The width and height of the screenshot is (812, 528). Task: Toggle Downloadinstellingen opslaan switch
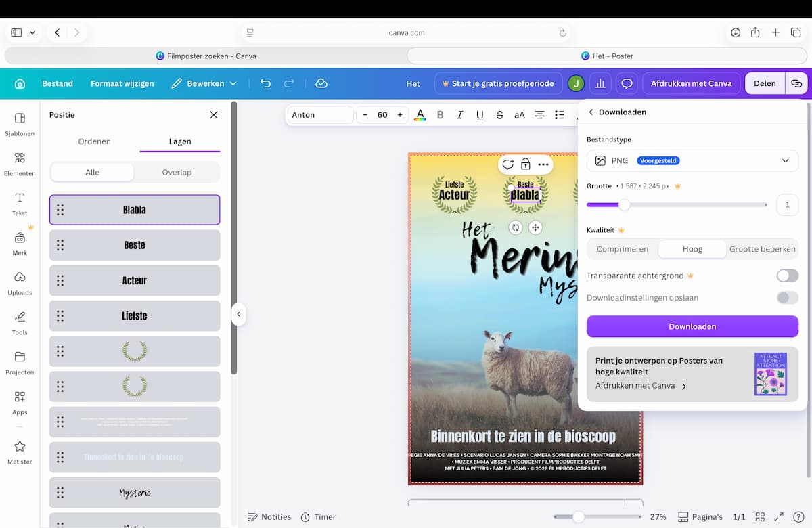tap(788, 298)
